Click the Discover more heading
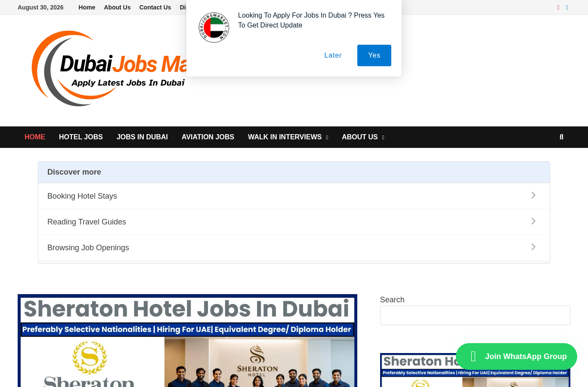Image resolution: width=588 pixels, height=387 pixels. coord(74,172)
